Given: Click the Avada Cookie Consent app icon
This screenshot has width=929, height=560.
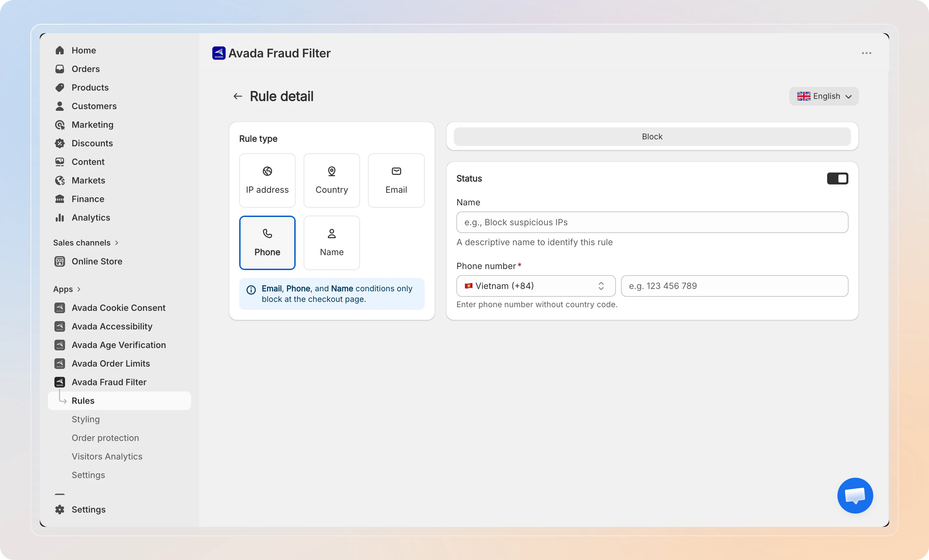Looking at the screenshot, I should [x=60, y=308].
